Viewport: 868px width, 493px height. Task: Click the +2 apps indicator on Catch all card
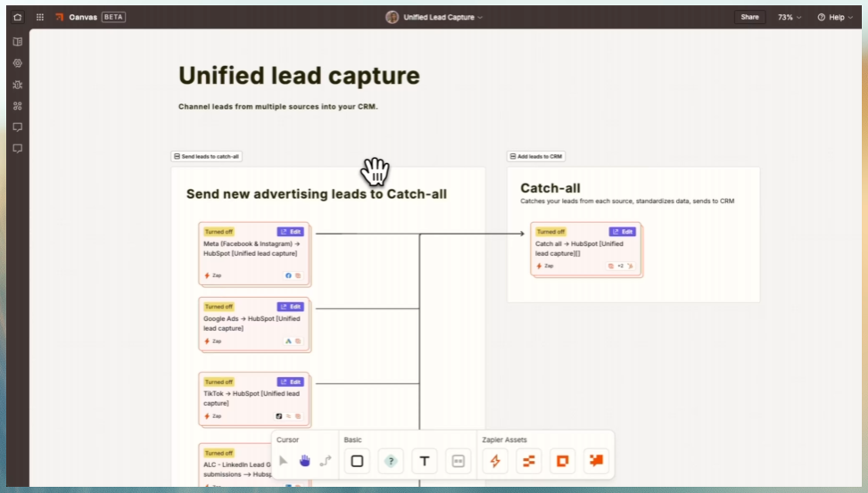tap(621, 267)
